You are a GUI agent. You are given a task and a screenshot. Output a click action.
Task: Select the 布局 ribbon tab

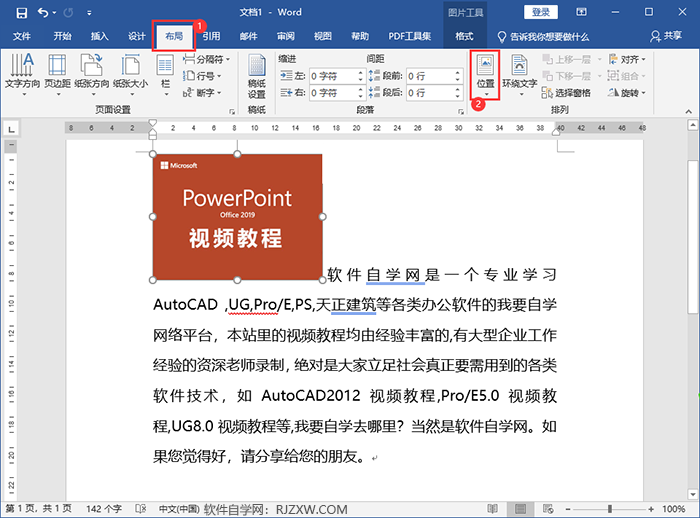point(174,36)
